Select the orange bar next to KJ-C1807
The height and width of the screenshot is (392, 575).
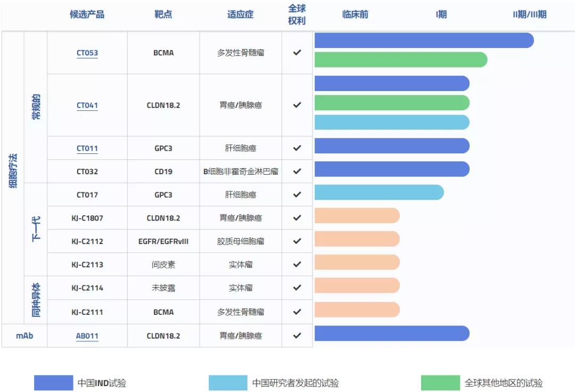(357, 216)
